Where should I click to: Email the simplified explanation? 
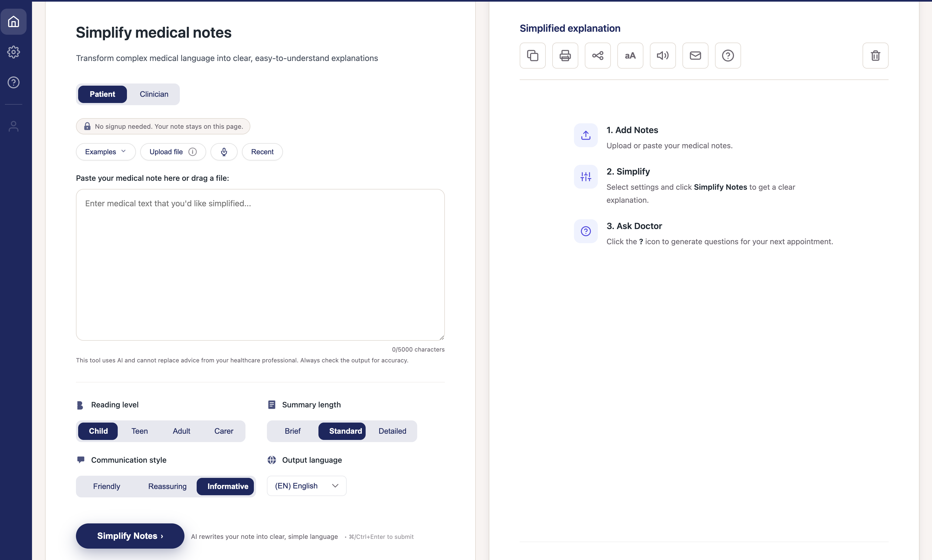point(695,56)
